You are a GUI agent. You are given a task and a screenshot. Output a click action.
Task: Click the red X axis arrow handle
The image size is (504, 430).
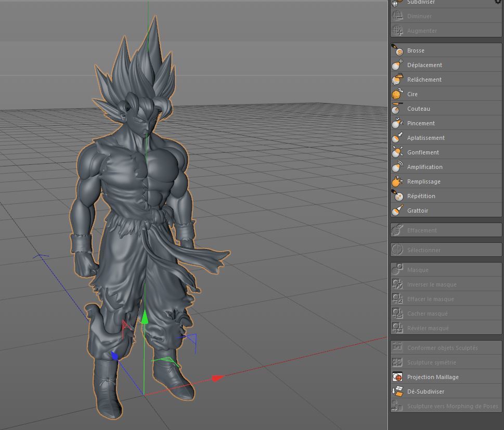[218, 378]
